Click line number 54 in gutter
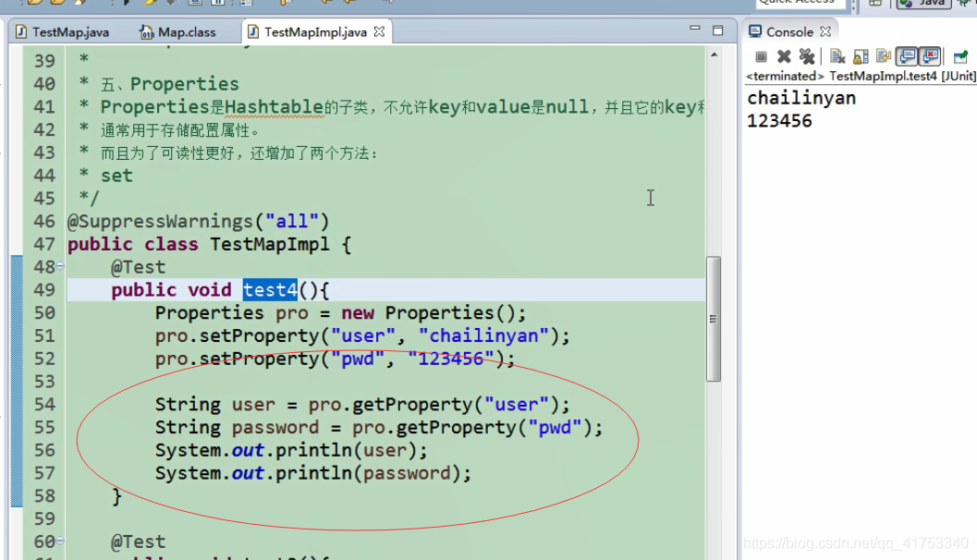The width and height of the screenshot is (977, 560). (x=44, y=404)
